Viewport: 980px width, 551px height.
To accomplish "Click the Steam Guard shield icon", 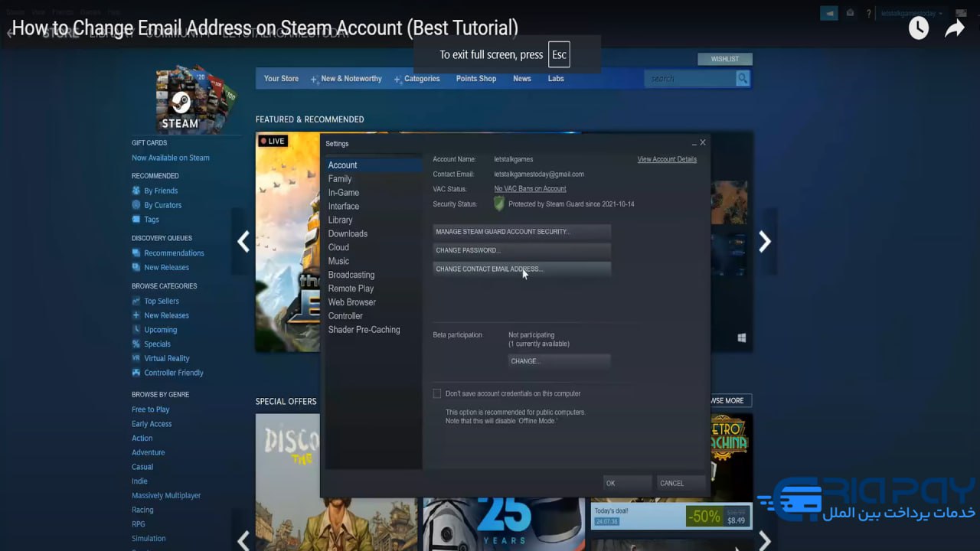I will [499, 204].
